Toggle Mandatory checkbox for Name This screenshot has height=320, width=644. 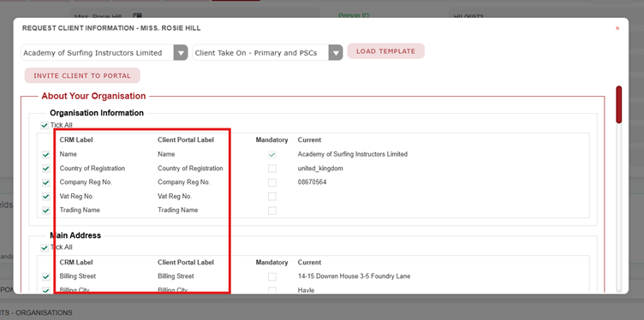(x=271, y=155)
